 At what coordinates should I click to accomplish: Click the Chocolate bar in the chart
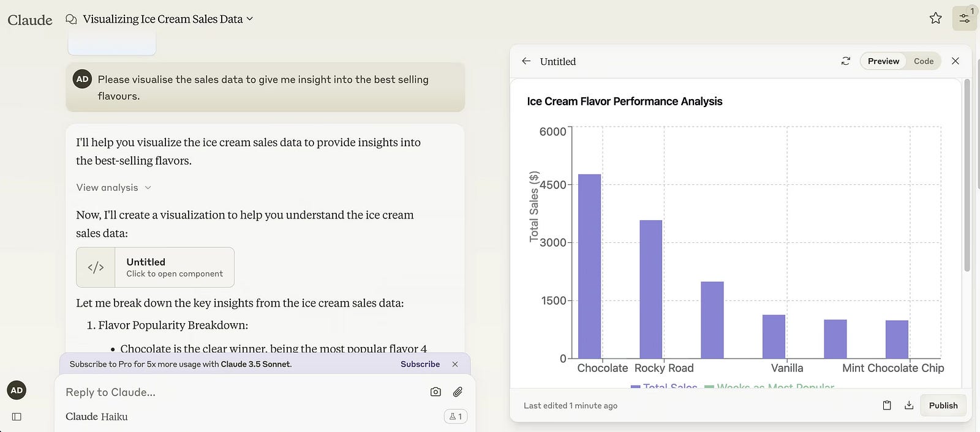pyautogui.click(x=590, y=266)
